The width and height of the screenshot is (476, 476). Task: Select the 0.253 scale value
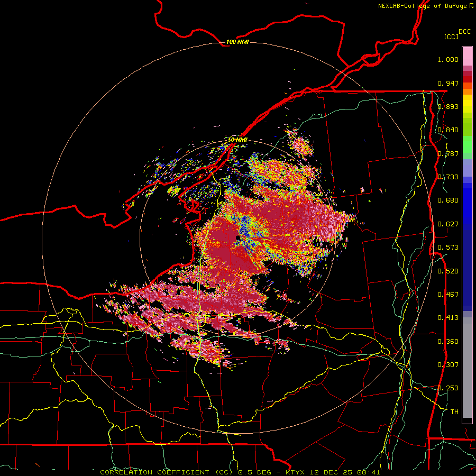[x=448, y=388]
